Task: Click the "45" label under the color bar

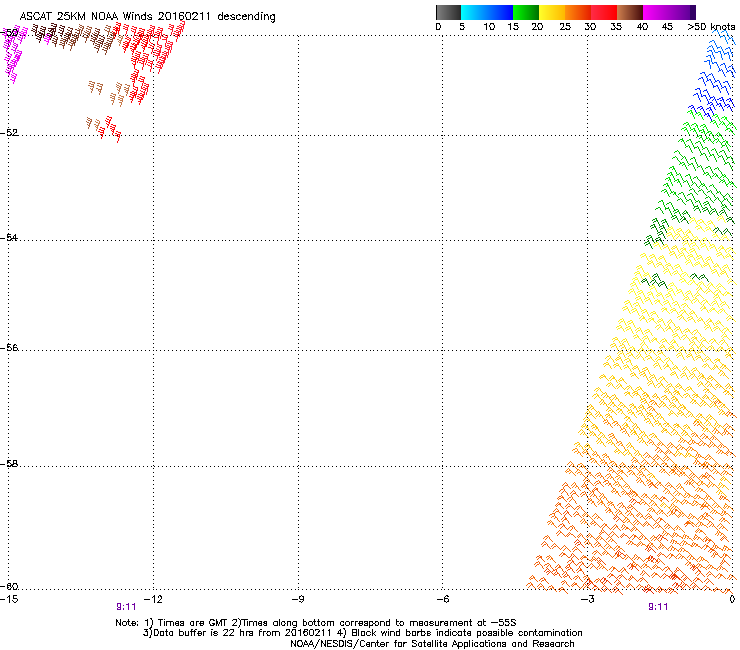Action: click(x=667, y=27)
